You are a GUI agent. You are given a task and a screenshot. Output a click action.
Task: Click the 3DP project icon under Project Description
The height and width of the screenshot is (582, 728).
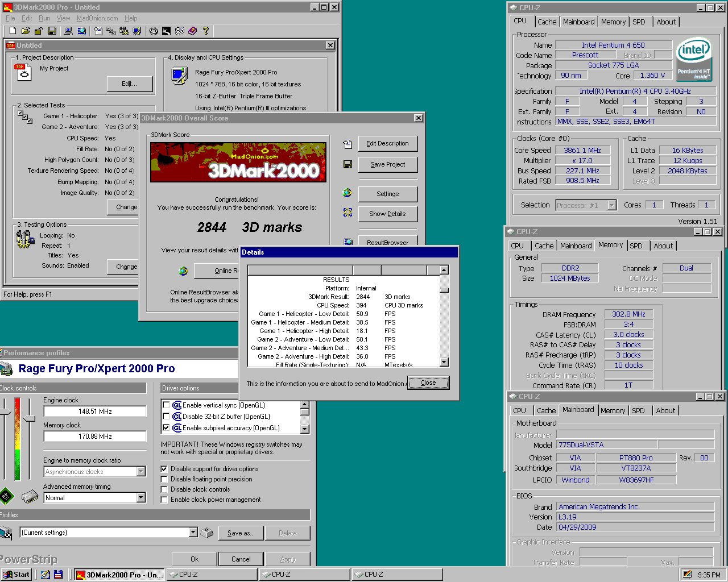click(x=23, y=72)
